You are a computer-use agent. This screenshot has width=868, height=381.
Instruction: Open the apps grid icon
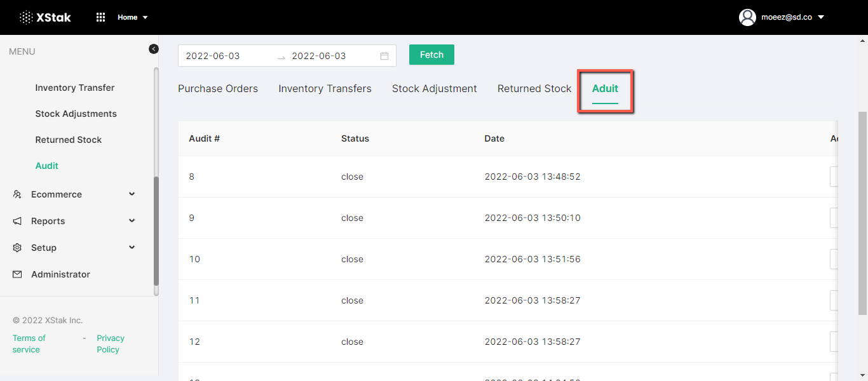pos(100,17)
